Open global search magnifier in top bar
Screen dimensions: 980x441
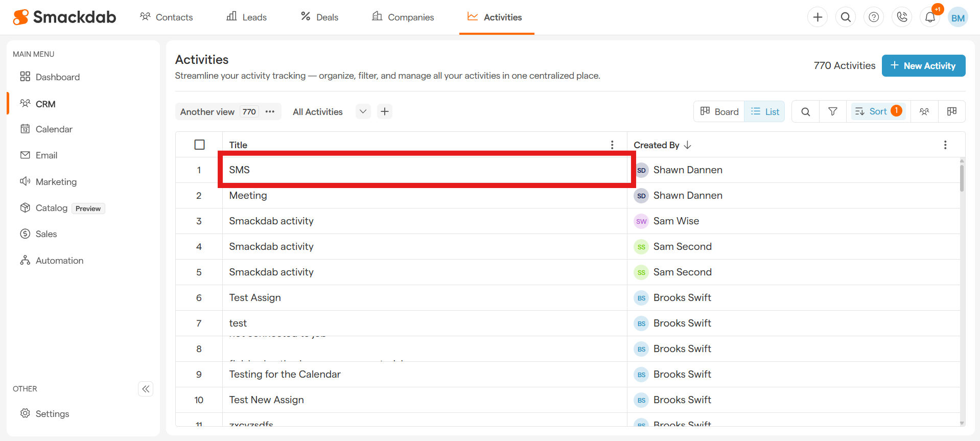(846, 17)
